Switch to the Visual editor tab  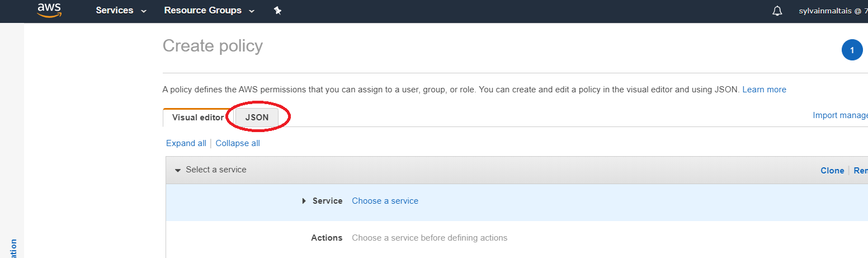[x=198, y=118]
